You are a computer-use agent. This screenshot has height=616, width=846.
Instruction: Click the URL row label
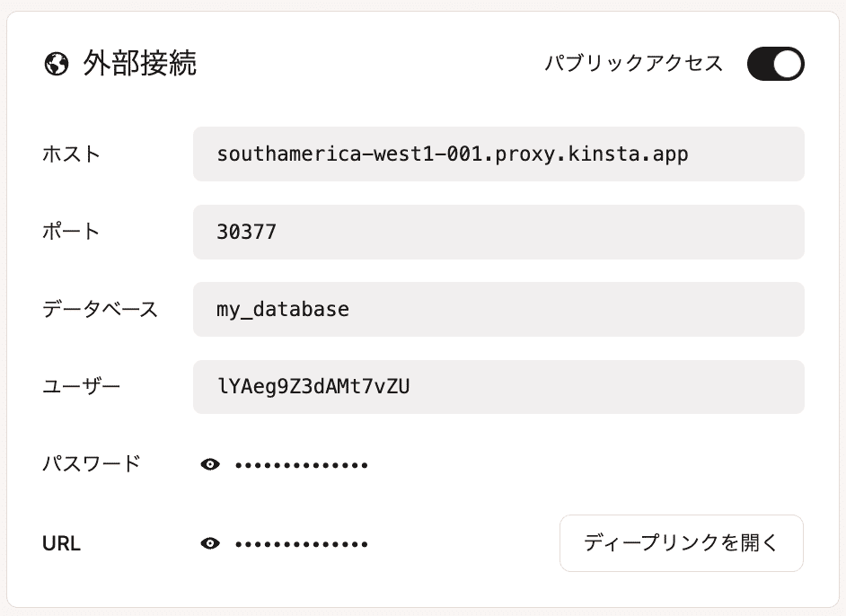coord(61,543)
